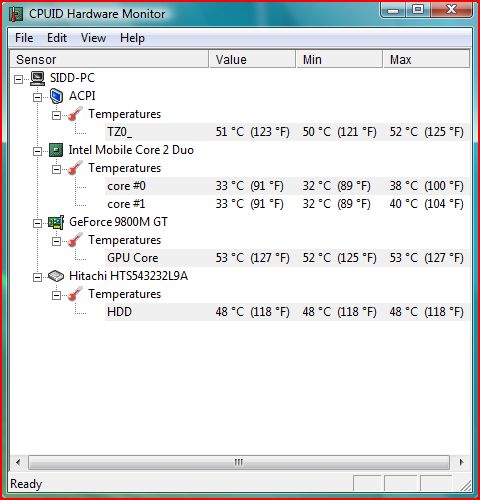Click the thermometer icon under GeForce 9800M GT
480x500 pixels.
coord(75,240)
